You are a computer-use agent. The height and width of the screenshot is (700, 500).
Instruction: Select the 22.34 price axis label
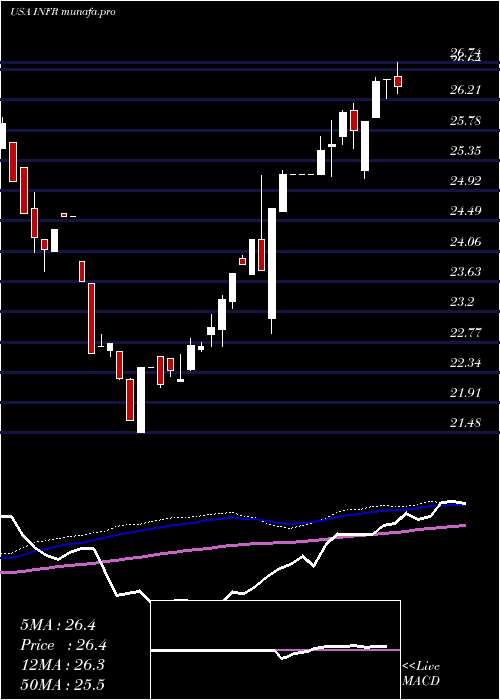[465, 362]
